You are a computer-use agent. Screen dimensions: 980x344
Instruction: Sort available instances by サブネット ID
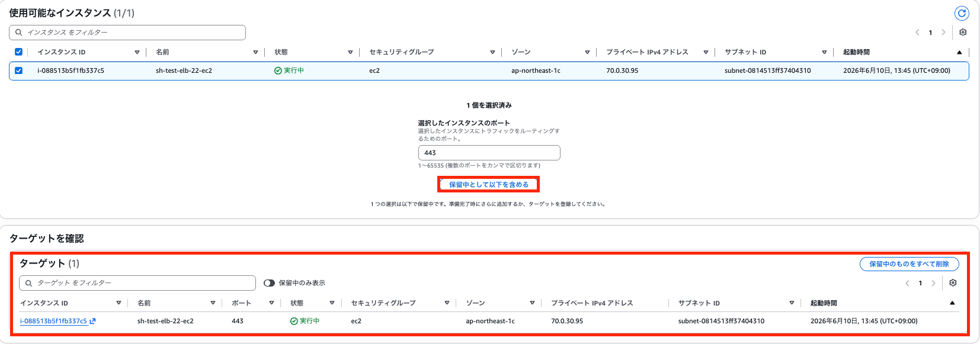[824, 52]
